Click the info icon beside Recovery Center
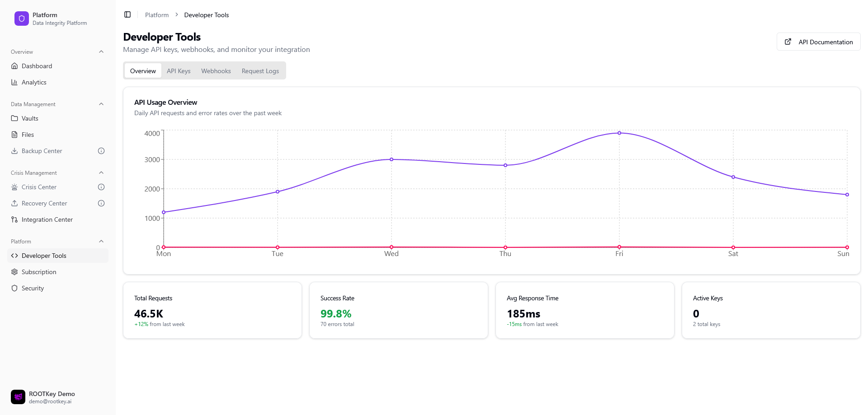 pos(101,203)
